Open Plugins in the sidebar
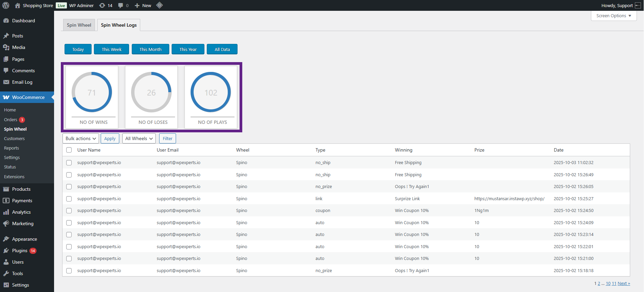 20,250
